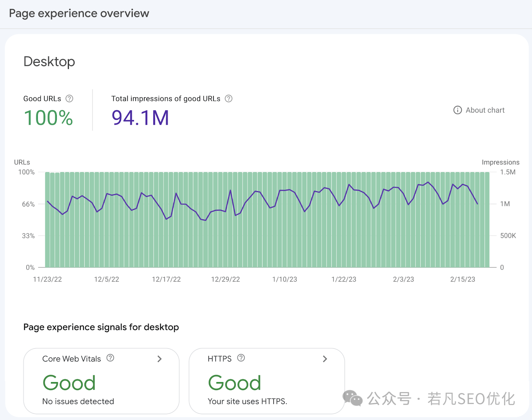Image resolution: width=532 pixels, height=420 pixels.
Task: Click the Desktop section heading
Action: tap(49, 62)
